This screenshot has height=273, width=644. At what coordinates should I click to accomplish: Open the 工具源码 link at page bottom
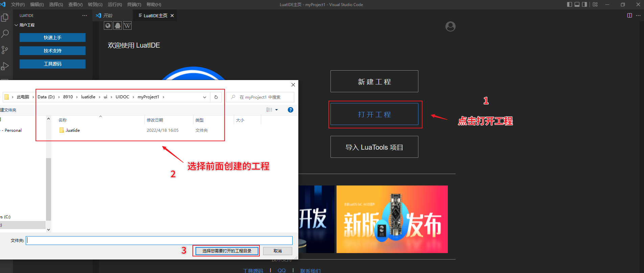[253, 271]
